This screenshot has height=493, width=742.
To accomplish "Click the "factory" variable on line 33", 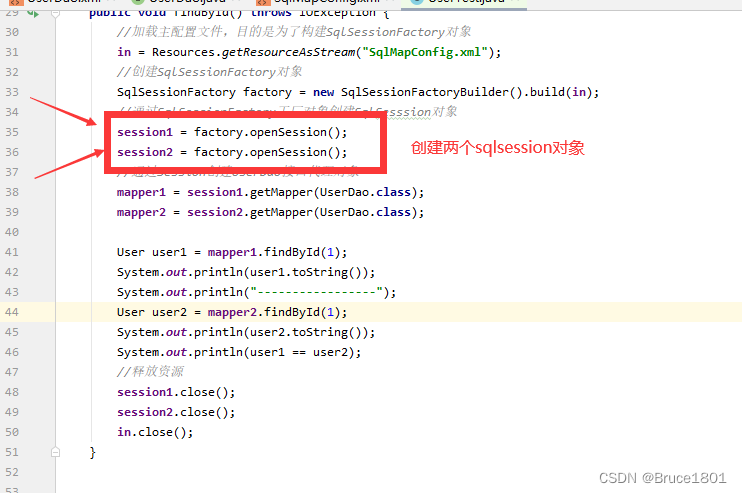I will 267,92.
